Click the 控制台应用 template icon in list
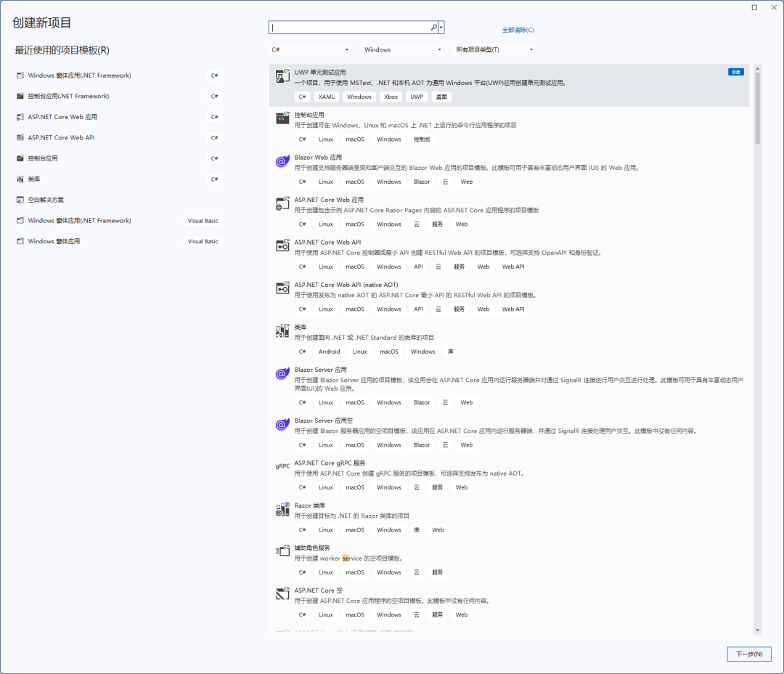 (x=282, y=118)
